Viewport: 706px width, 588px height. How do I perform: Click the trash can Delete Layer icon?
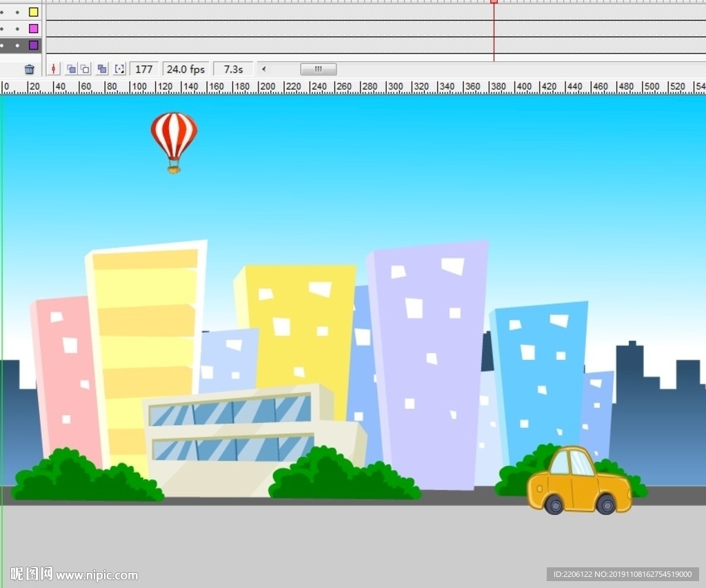[x=29, y=70]
